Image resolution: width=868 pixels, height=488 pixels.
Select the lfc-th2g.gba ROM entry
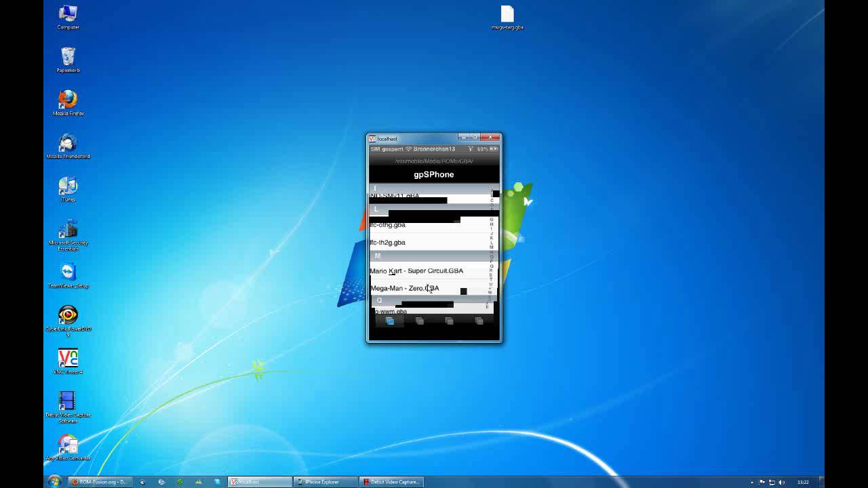tap(429, 242)
